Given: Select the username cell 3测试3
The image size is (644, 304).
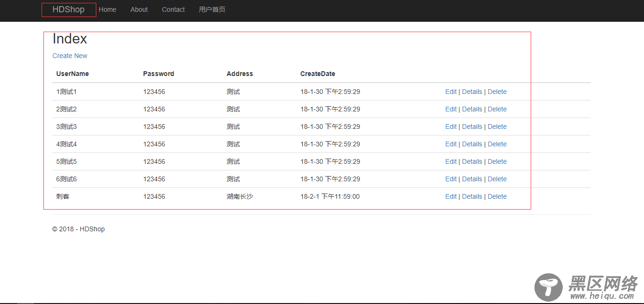Looking at the screenshot, I should coord(66,127).
